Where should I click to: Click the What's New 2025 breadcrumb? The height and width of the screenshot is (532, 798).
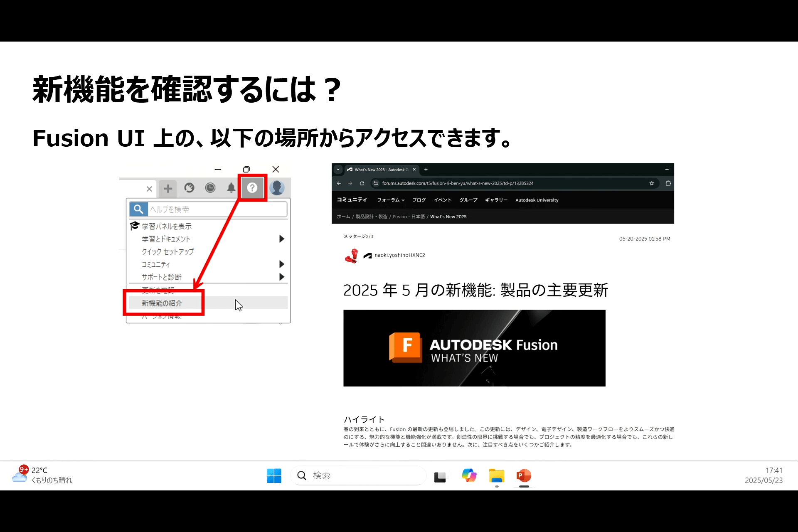tap(448, 217)
